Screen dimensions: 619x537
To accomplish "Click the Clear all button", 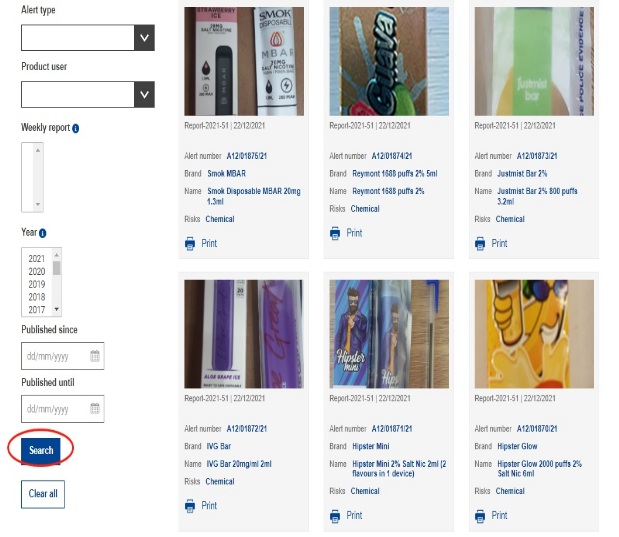I will (x=43, y=494).
